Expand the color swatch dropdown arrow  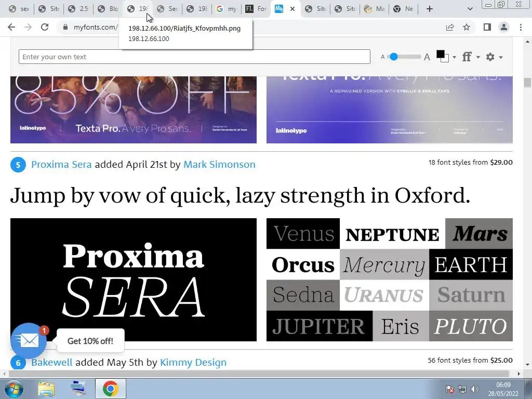coord(454,57)
